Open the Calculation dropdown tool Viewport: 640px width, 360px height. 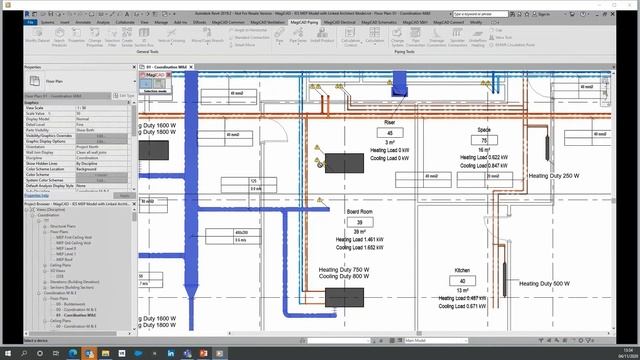tap(375, 35)
